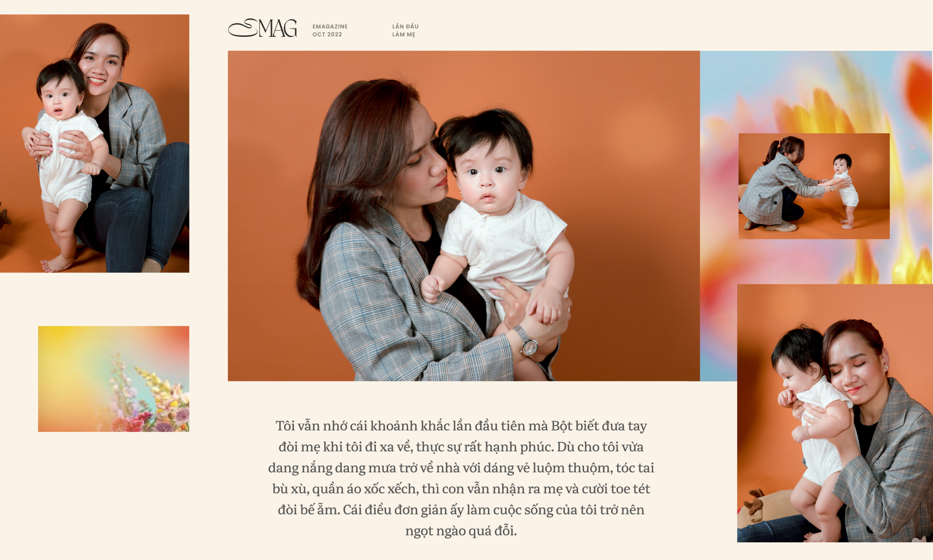This screenshot has height=560, width=933.
Task: Open the bottom-right hugging baby photo
Action: coord(835,413)
